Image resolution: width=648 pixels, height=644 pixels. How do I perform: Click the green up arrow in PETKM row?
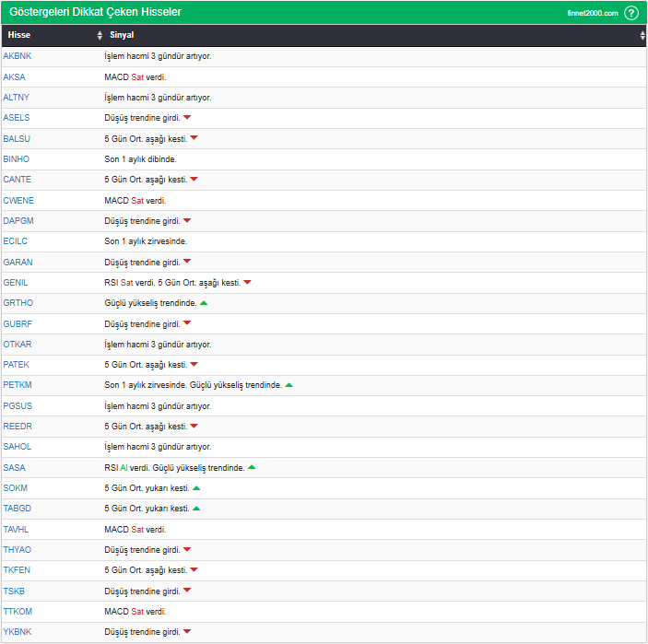coord(289,385)
